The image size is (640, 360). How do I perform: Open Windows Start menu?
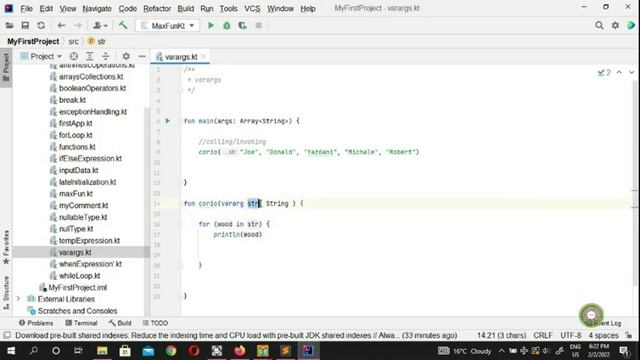[x=11, y=351]
